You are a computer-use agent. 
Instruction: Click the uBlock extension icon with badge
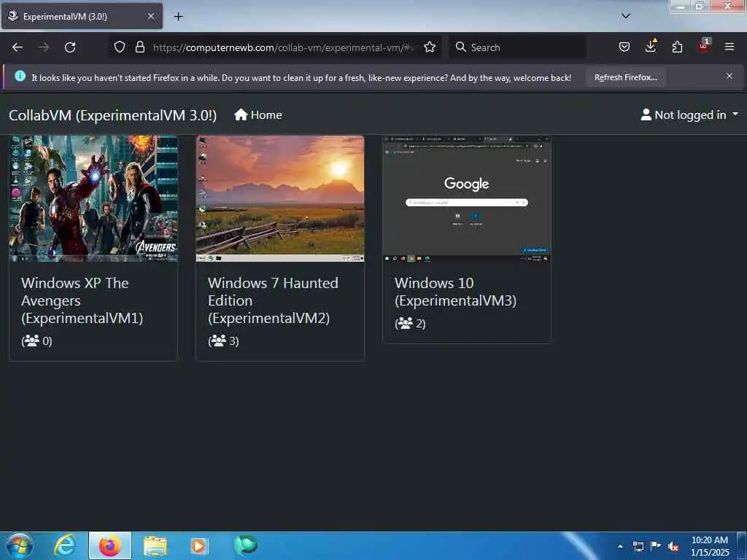point(704,46)
